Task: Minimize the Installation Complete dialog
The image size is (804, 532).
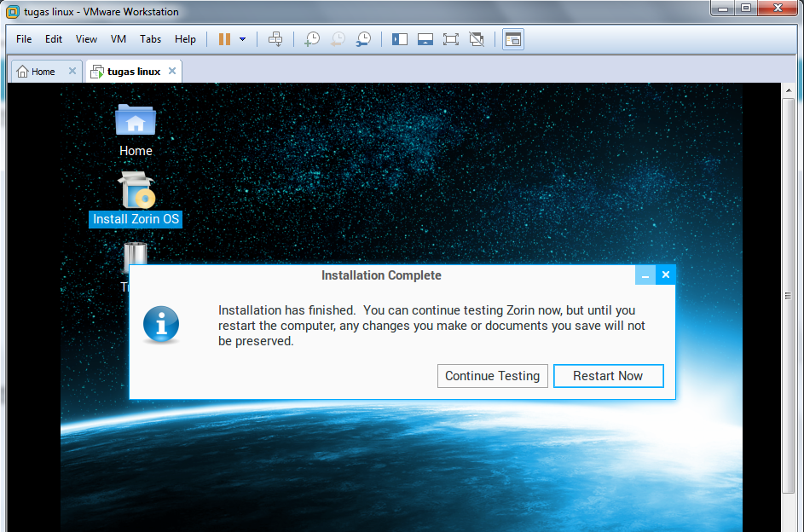Action: (x=645, y=275)
